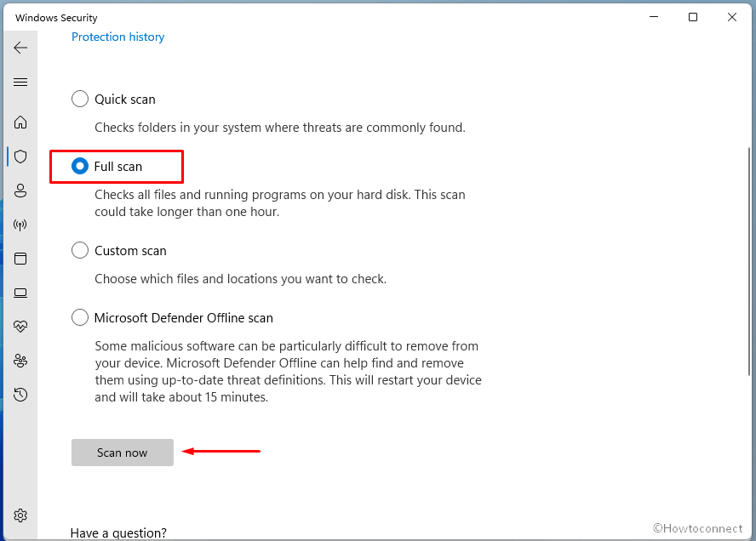
Task: Open the Home section icon
Action: click(20, 122)
